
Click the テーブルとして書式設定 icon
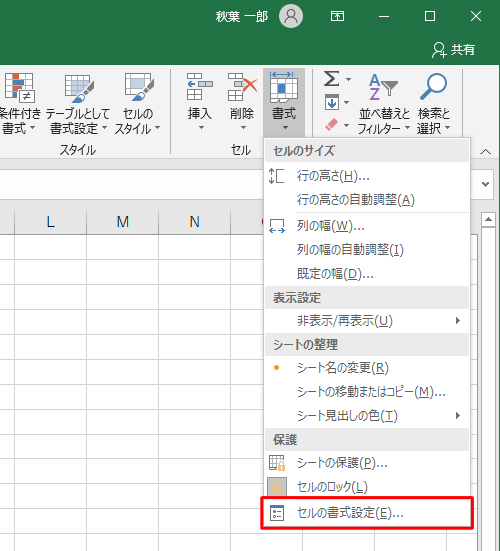pyautogui.click(x=79, y=89)
